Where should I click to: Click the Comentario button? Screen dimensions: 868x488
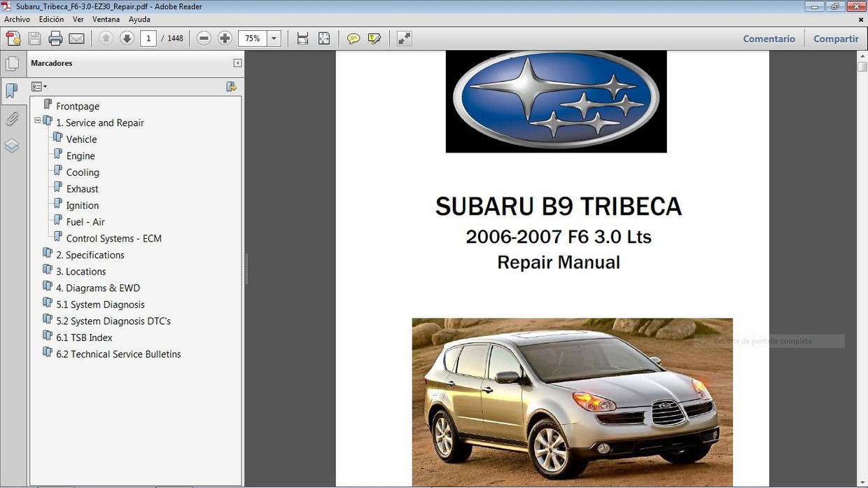tap(769, 39)
